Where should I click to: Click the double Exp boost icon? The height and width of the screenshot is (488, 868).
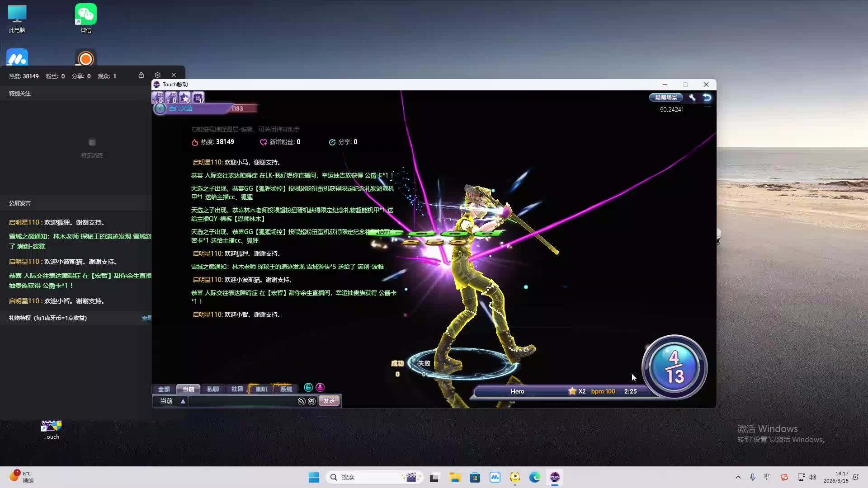[x=157, y=98]
